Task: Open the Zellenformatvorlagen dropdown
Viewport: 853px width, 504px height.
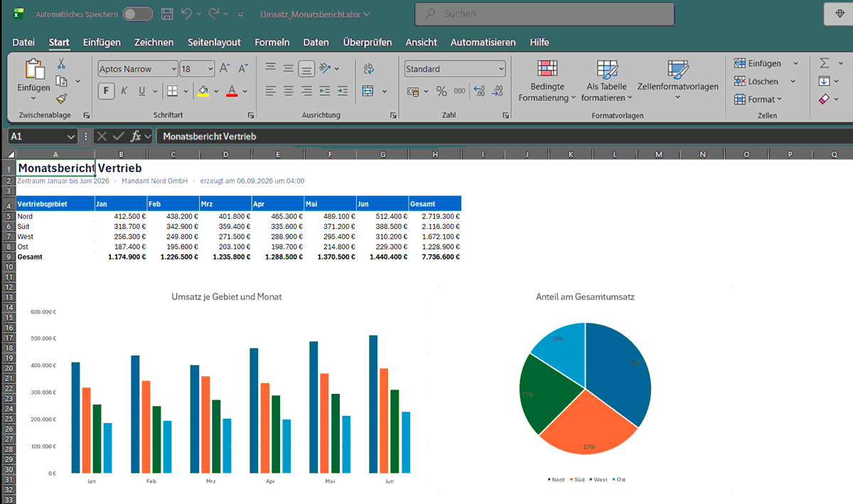Action: pyautogui.click(x=677, y=79)
